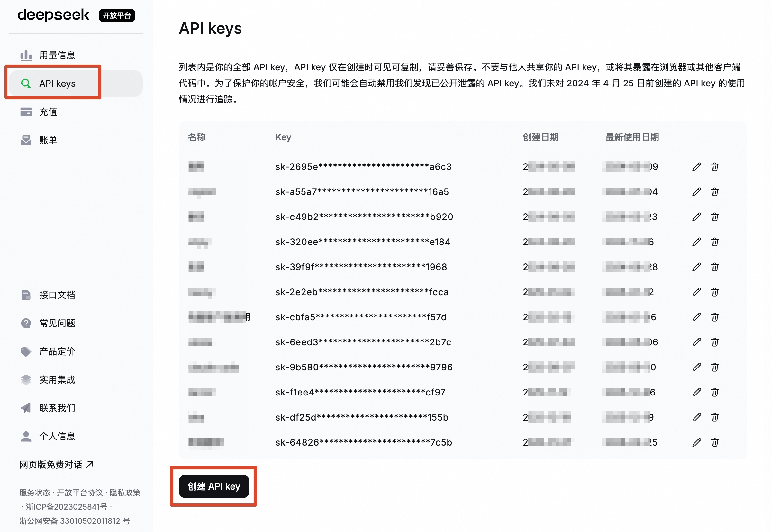Edit the sk-9b580 key
The image size is (771, 532).
[696, 367]
